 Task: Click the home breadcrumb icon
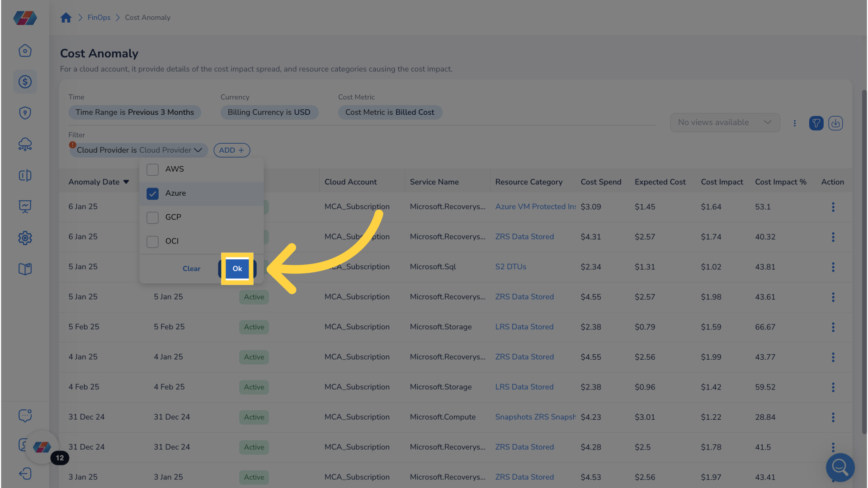click(x=66, y=18)
